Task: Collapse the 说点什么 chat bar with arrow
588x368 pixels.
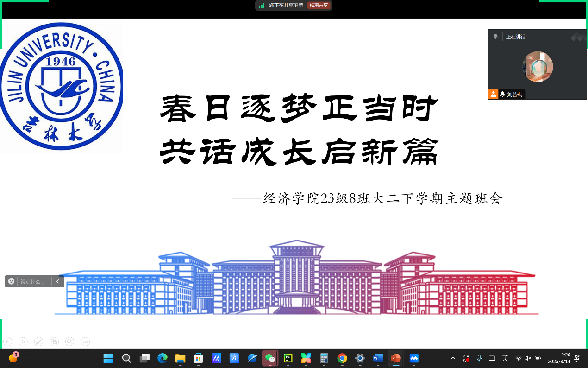Action: click(57, 281)
